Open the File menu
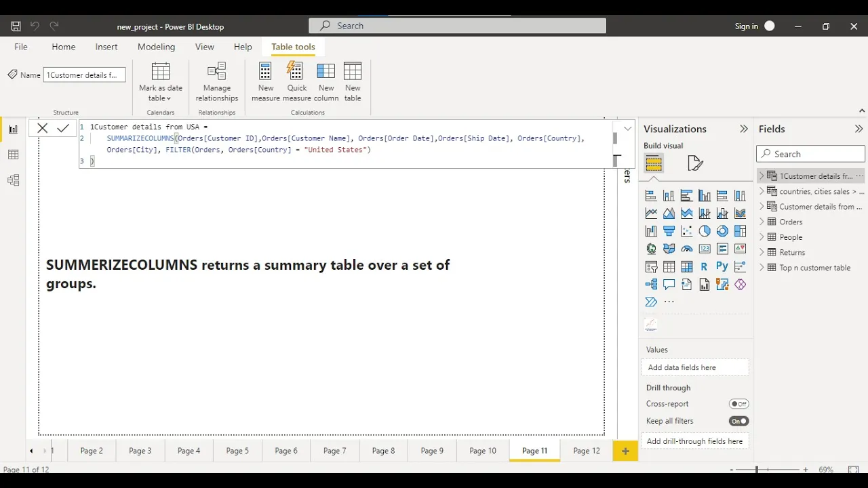 pos(21,47)
